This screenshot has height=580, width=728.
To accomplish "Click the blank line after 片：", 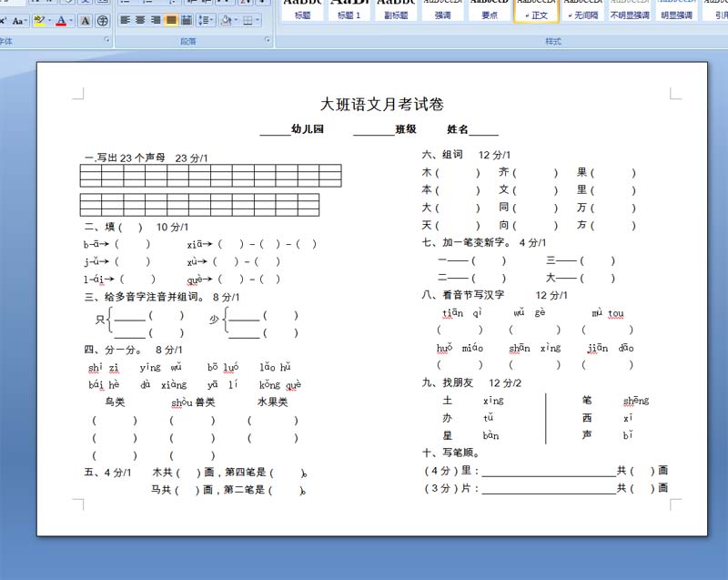I will (x=549, y=489).
